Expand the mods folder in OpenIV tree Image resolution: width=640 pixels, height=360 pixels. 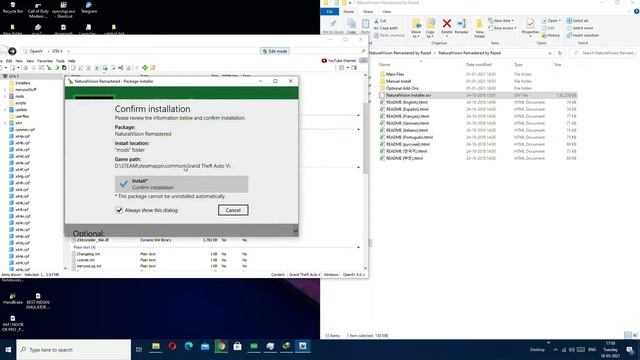pos(5,96)
